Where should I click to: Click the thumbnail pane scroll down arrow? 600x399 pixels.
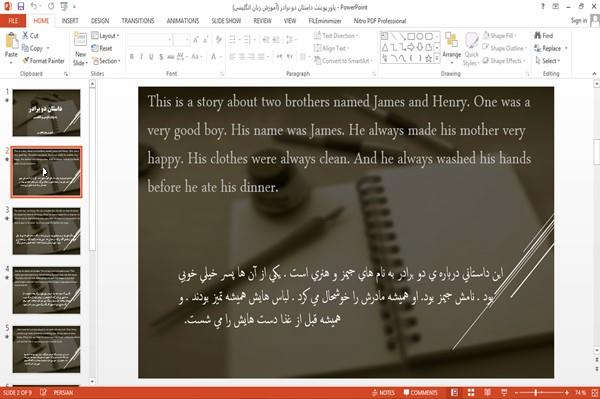click(92, 381)
